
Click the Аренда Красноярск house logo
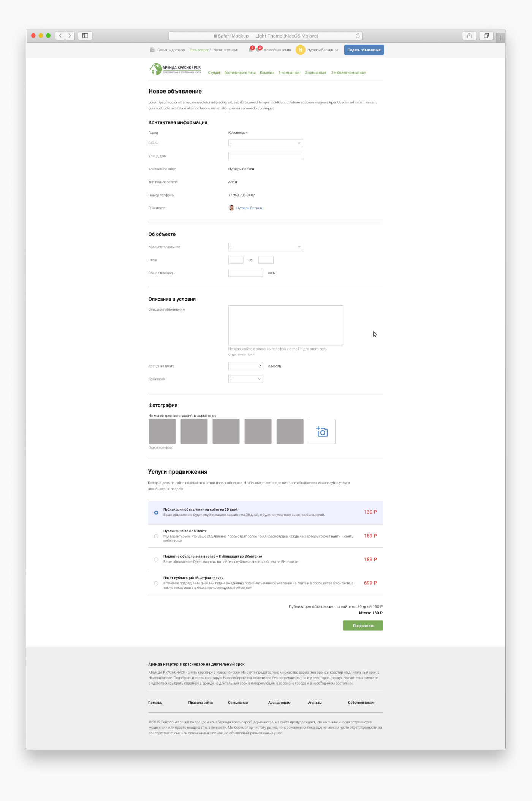point(175,69)
